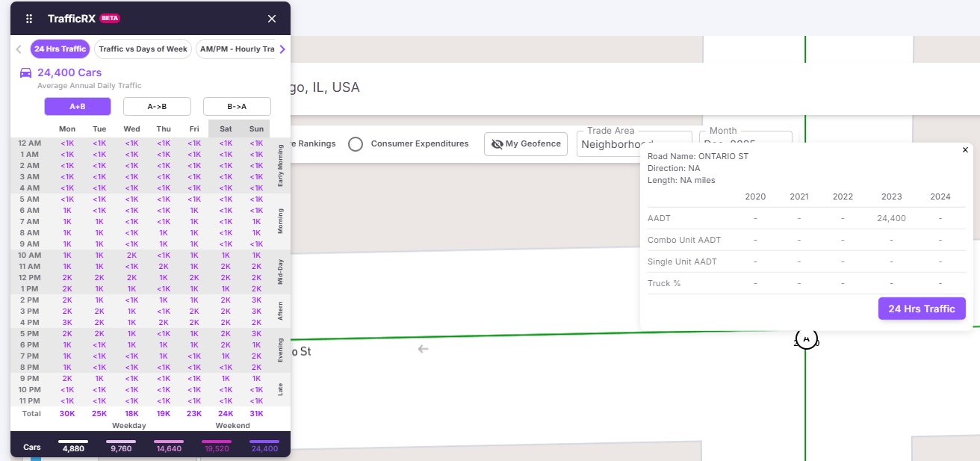Click the 24 Hrs Traffic button in popup
This screenshot has height=461, width=980.
(x=922, y=309)
